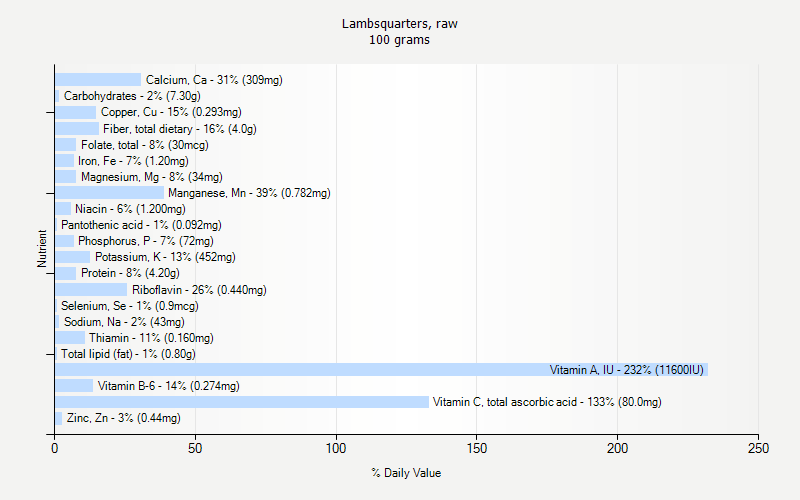Click the blue bar beside Calcium label

pos(98,80)
